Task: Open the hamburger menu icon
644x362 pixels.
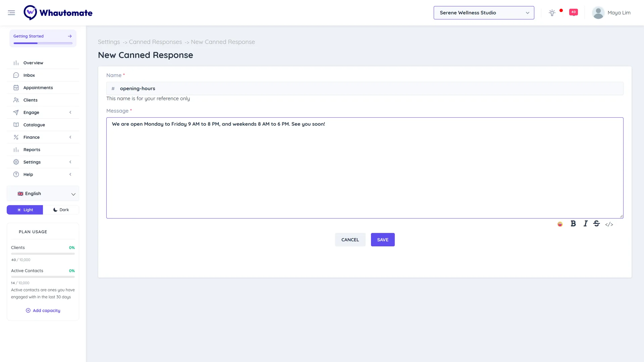Action: [11, 13]
